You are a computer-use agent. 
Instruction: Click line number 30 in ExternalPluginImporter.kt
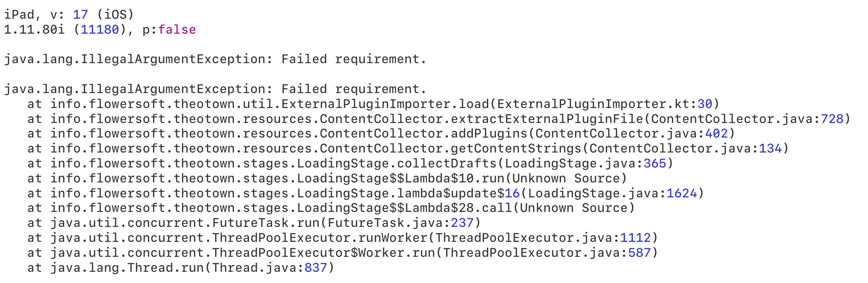pyautogui.click(x=705, y=104)
